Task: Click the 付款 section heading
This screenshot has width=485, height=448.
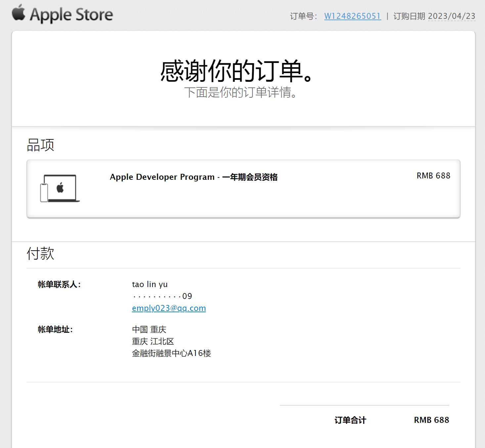Action: tap(40, 254)
